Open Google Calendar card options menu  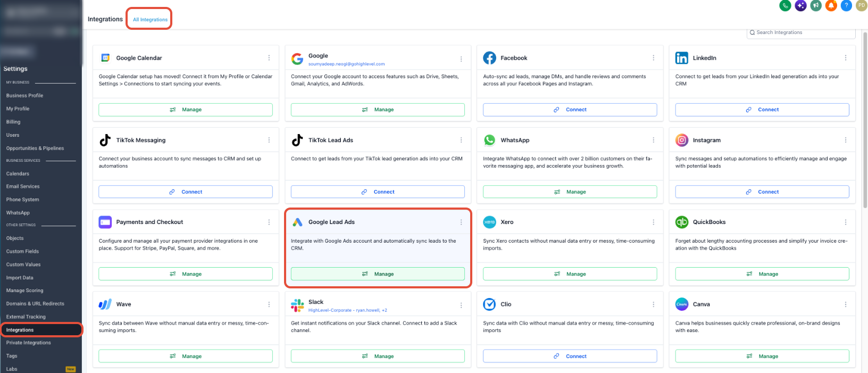(269, 58)
